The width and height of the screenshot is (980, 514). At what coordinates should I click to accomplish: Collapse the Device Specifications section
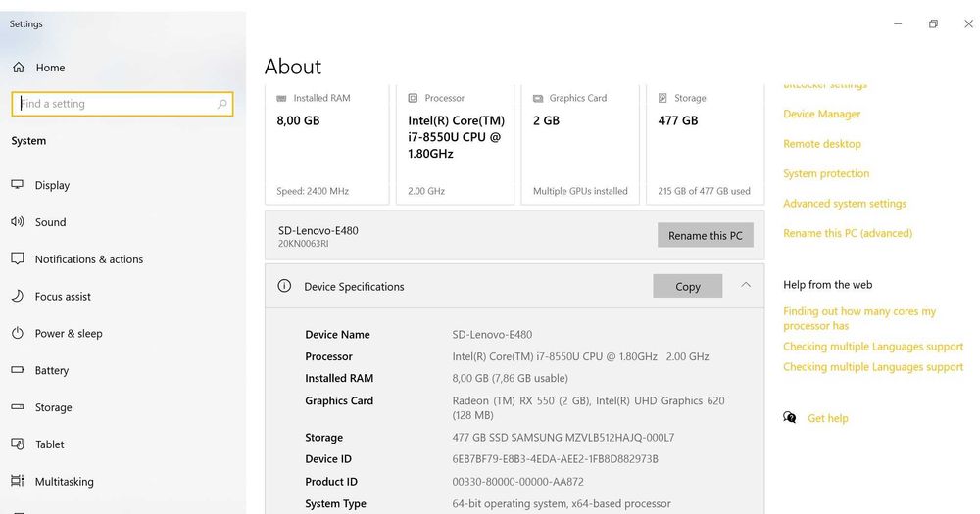[x=746, y=285]
